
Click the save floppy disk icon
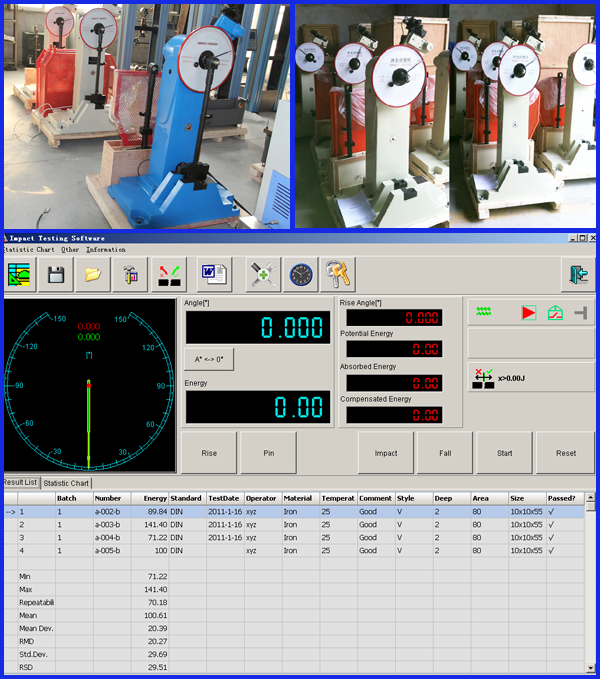click(x=57, y=274)
